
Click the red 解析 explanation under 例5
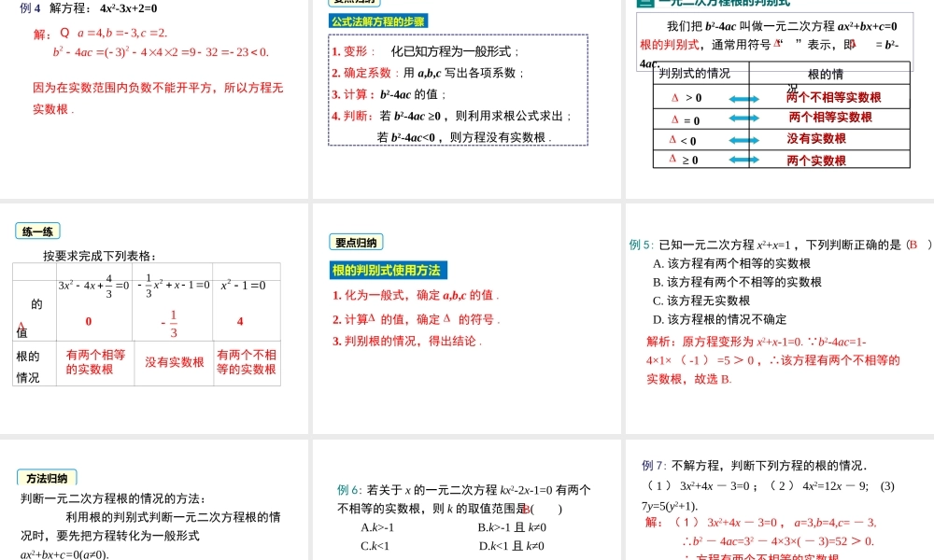coord(773,360)
